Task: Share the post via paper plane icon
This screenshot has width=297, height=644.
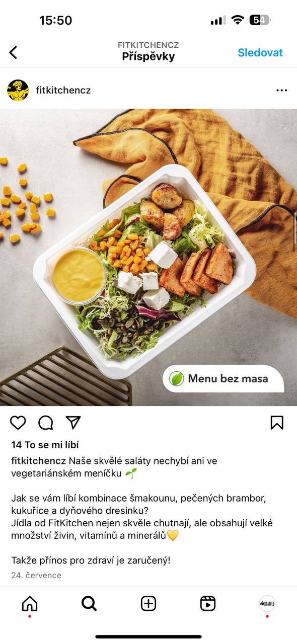Action: click(x=73, y=423)
